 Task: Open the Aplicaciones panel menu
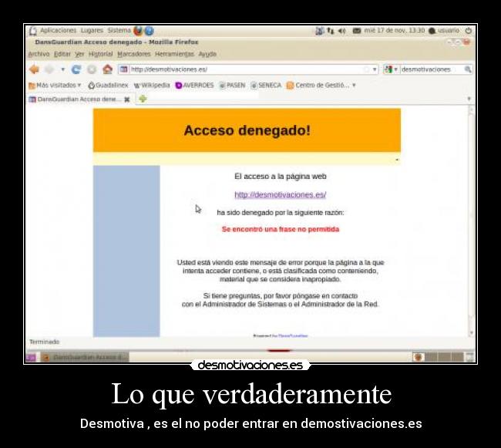click(58, 30)
